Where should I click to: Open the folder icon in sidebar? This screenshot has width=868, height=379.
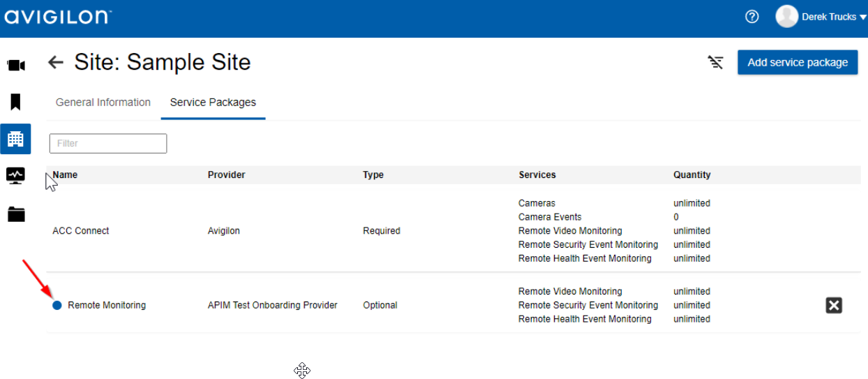pyautogui.click(x=15, y=214)
